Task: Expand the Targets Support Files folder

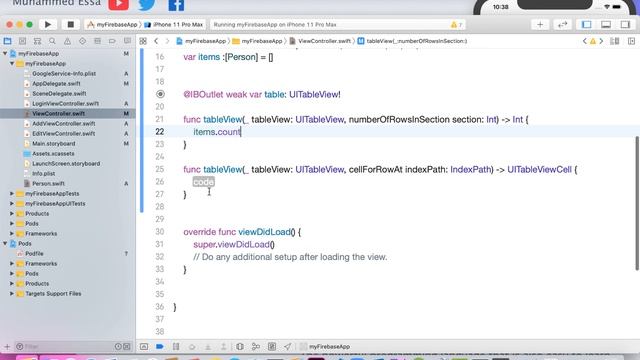Action: coord(12,293)
